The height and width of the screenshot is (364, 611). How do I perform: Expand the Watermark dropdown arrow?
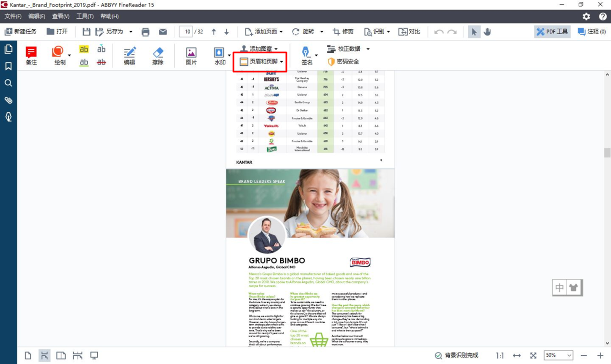coord(229,56)
